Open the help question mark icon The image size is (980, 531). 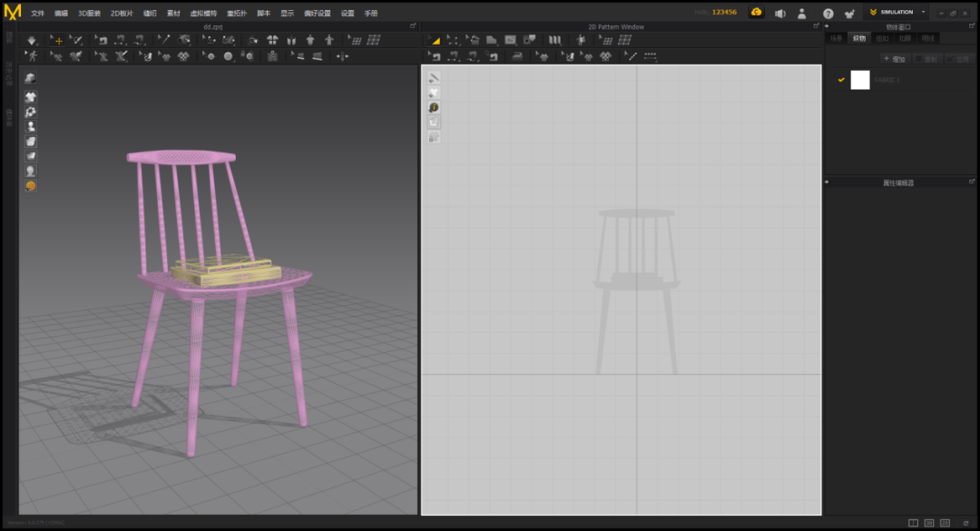tap(828, 14)
